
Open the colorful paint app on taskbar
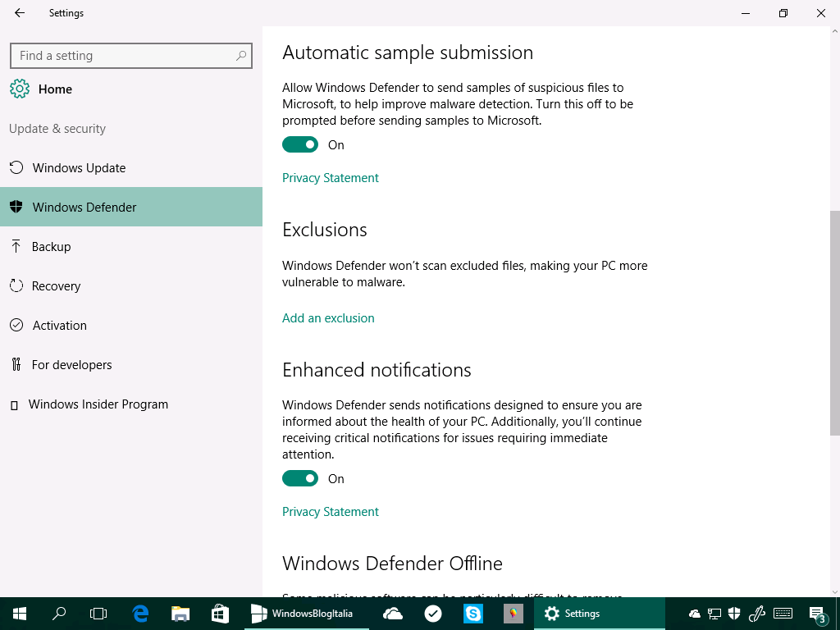pyautogui.click(x=514, y=614)
